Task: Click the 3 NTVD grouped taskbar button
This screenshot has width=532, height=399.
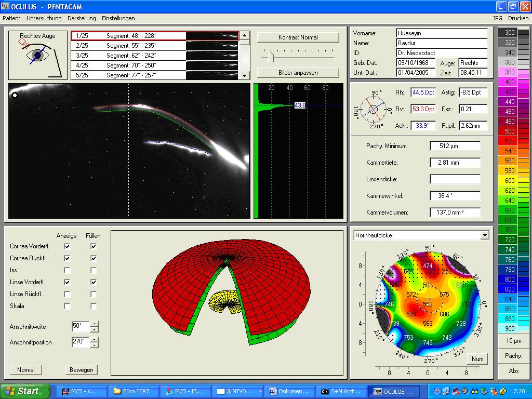Action: click(238, 391)
